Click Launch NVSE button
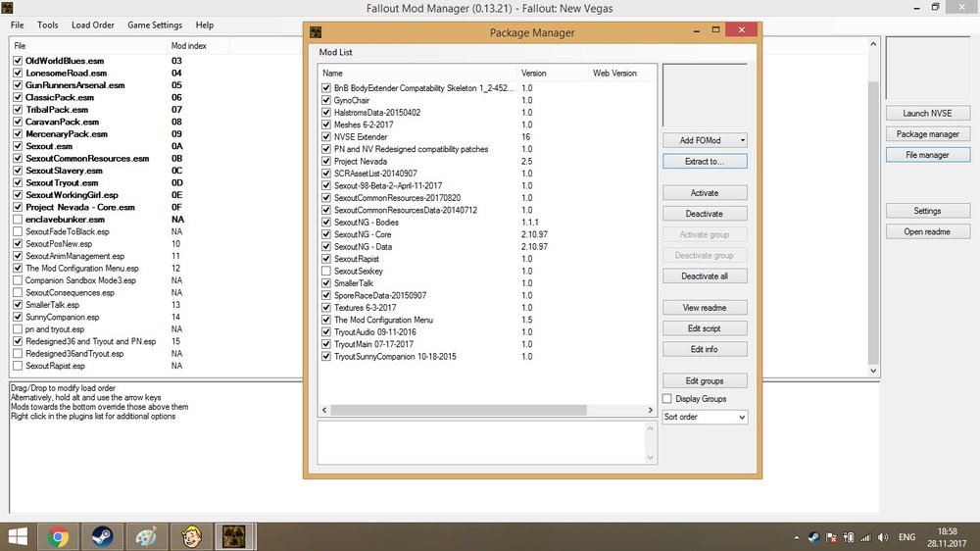This screenshot has width=980, height=551. pyautogui.click(x=927, y=113)
